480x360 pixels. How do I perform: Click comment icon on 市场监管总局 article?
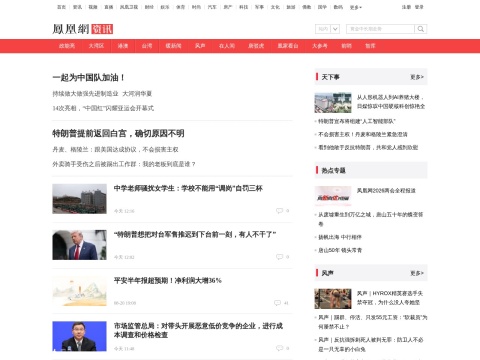279,348
